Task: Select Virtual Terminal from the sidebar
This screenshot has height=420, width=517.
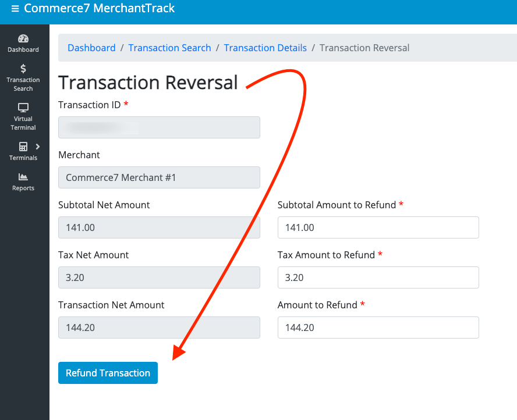Action: [x=23, y=117]
